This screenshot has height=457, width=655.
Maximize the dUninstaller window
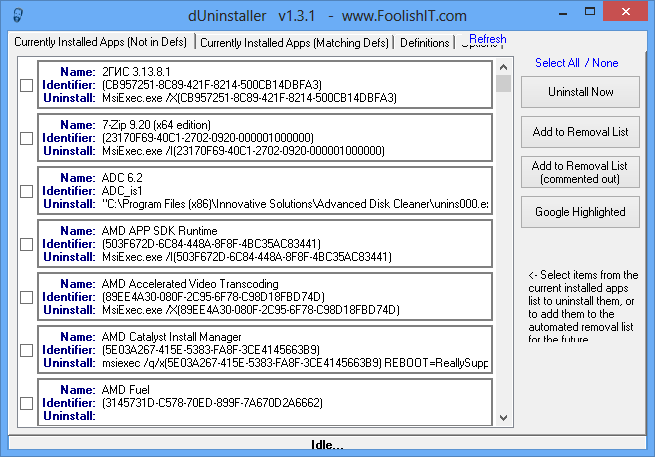pos(590,12)
